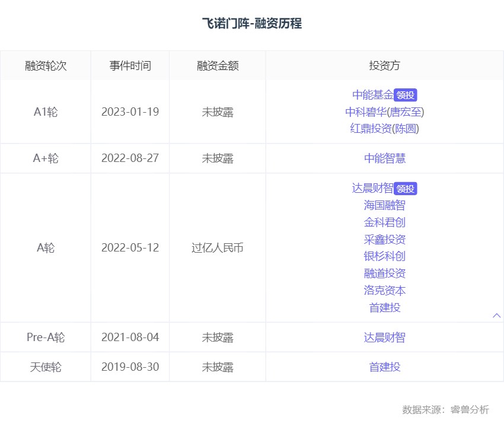
Task: Collapse the A轮 investor list chevron
Action: tap(497, 316)
